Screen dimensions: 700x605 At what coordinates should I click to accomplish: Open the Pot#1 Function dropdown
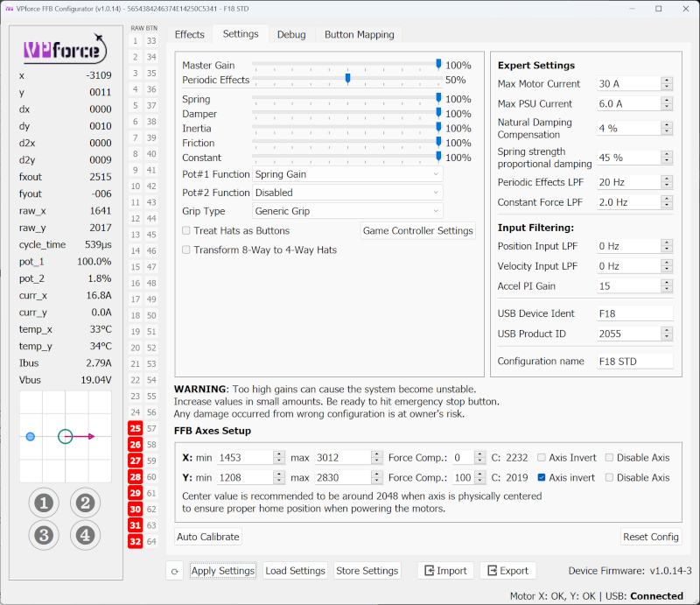click(x=347, y=174)
